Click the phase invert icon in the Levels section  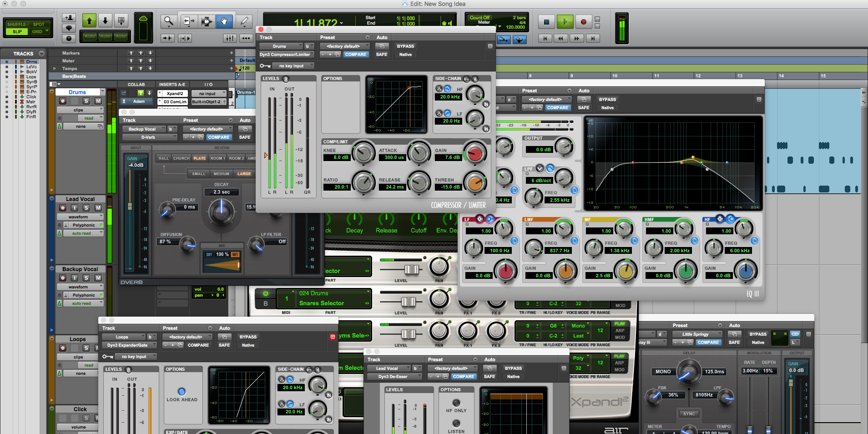285,78
